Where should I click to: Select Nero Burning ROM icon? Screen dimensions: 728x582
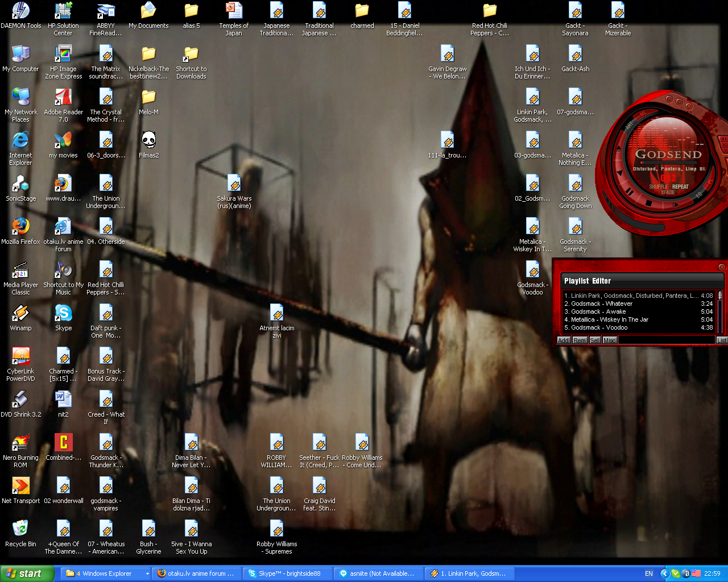click(20, 451)
